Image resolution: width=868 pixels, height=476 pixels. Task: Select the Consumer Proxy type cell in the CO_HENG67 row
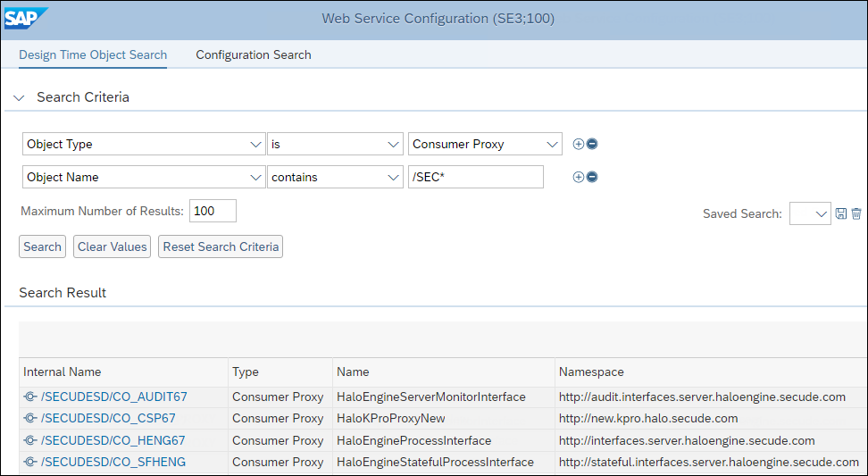(280, 440)
